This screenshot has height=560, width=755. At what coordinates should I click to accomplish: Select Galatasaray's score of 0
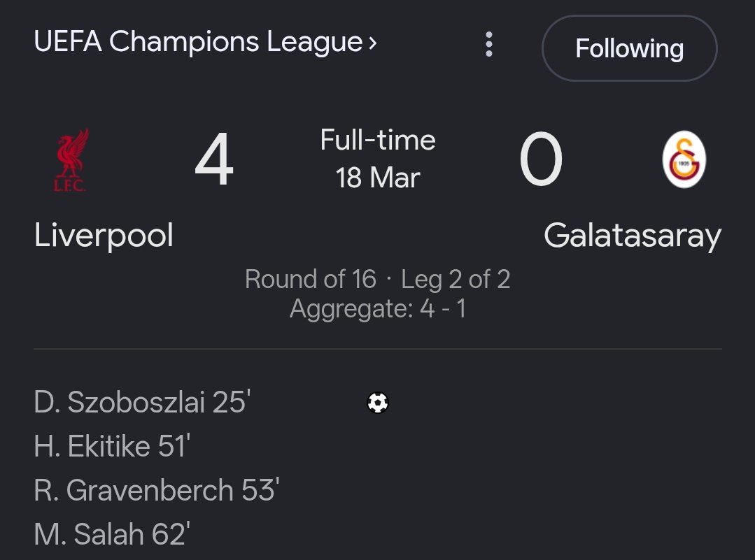point(541,161)
